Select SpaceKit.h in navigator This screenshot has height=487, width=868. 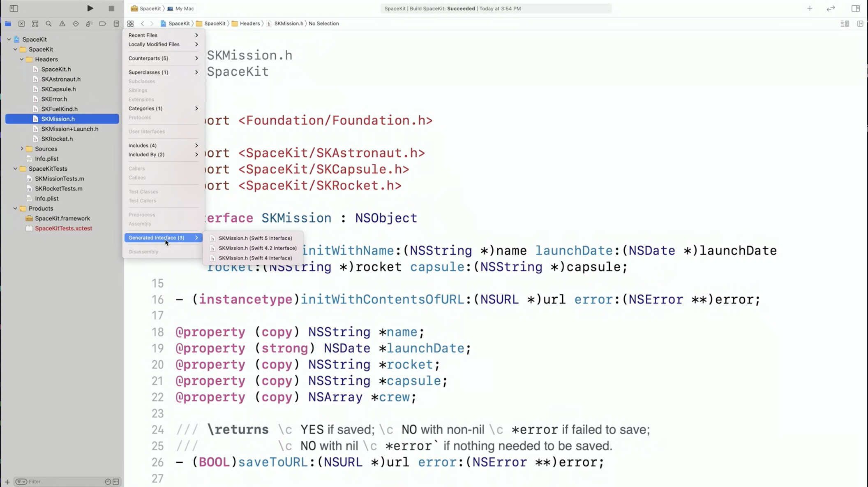(56, 70)
